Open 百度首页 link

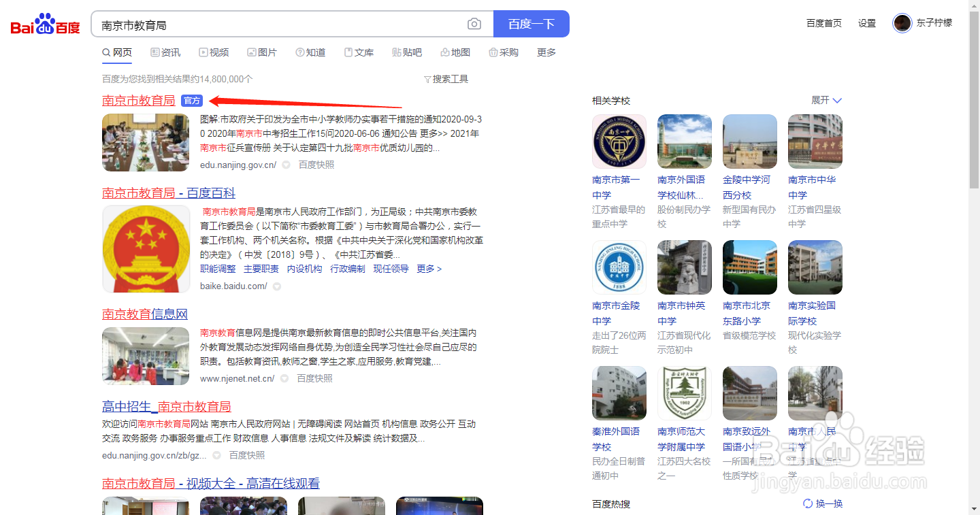click(x=824, y=23)
